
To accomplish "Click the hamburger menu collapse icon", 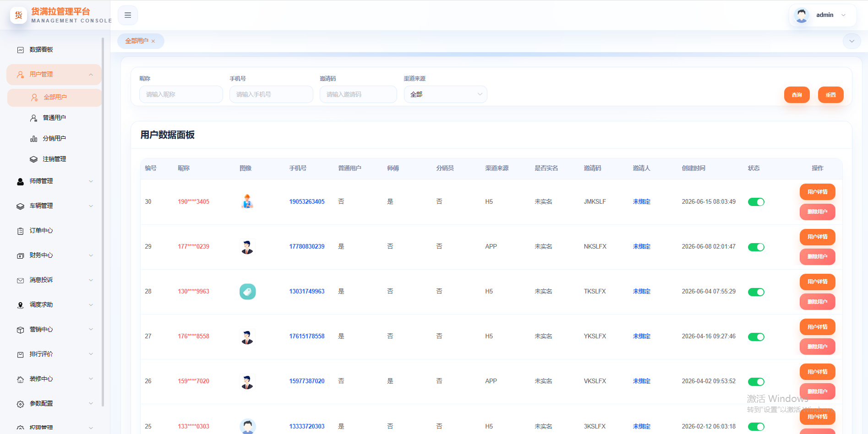I will (128, 15).
